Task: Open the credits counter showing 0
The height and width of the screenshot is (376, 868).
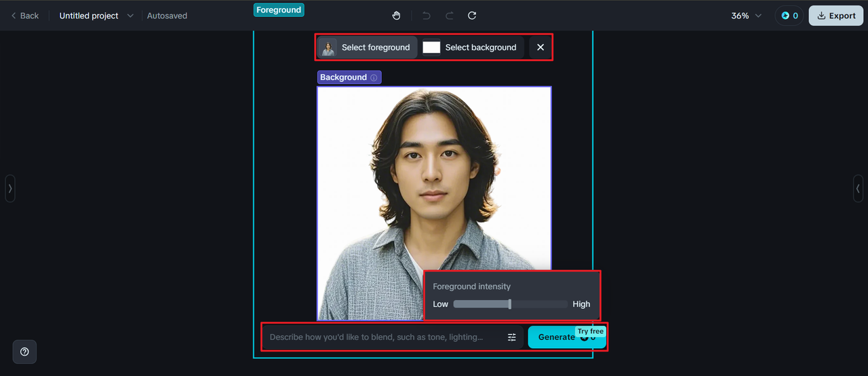Action: pyautogui.click(x=789, y=16)
